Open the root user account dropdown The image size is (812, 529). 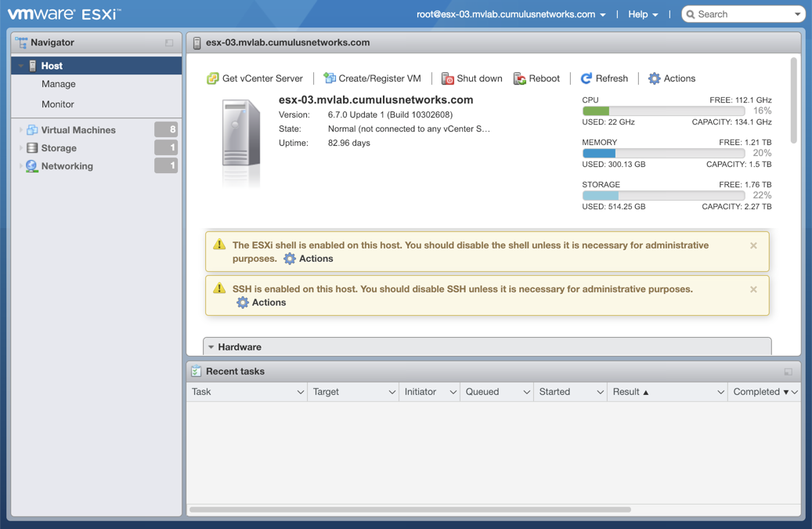point(511,14)
